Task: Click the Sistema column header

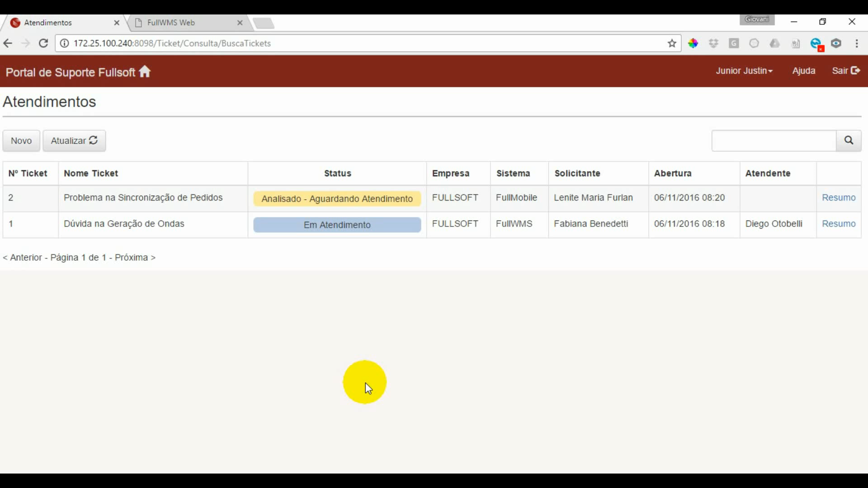Action: click(x=513, y=174)
